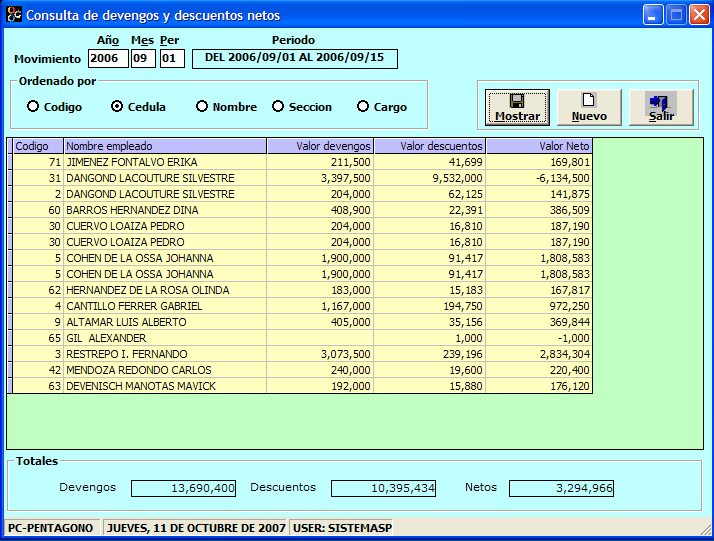This screenshot has width=714, height=541.
Task: Select the Cedula sort radio button
Action: (x=117, y=107)
